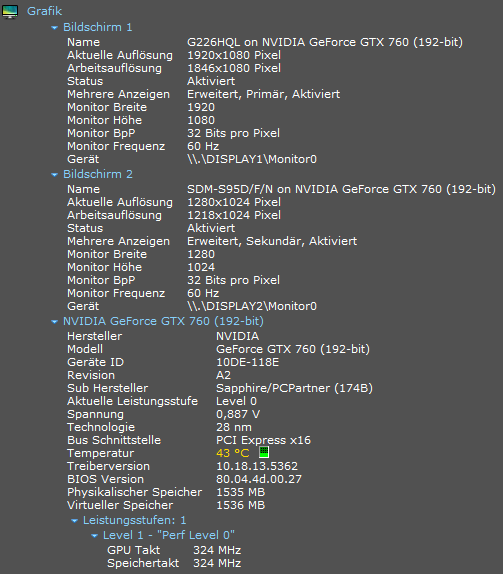Click the Speichertakt 324 MHz row
The image size is (503, 574).
pos(174,563)
